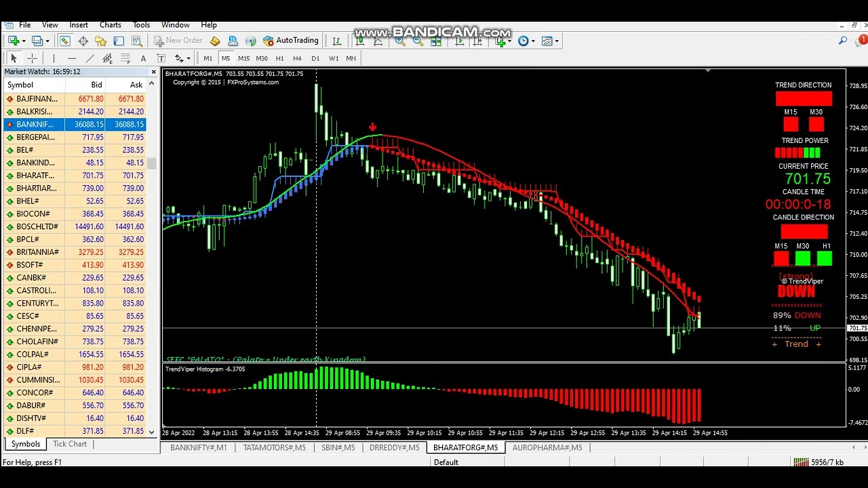Tile chart windows with the grid icon
Image resolution: width=868 pixels, height=488 pixels.
pyautogui.click(x=436, y=41)
